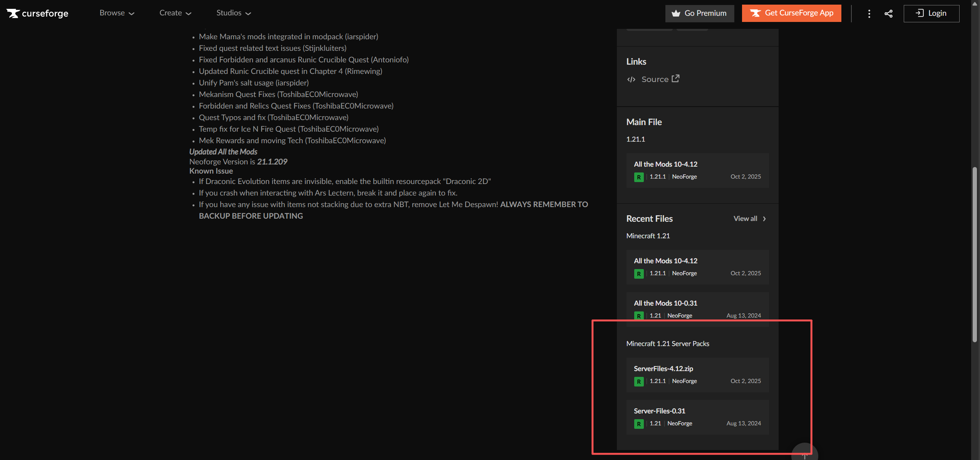
Task: Click the scroll-to-top arrow button
Action: [x=804, y=454]
